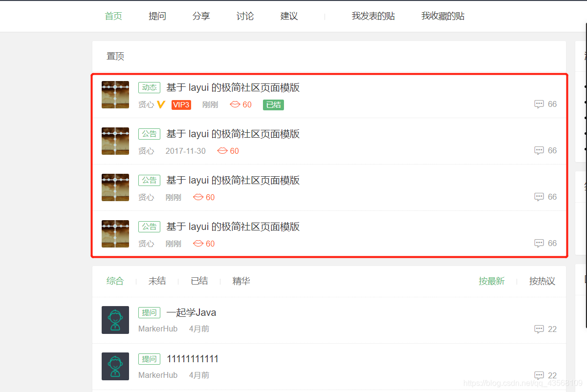Go to 讨论 section in top menu
This screenshot has height=392, width=587.
(245, 16)
